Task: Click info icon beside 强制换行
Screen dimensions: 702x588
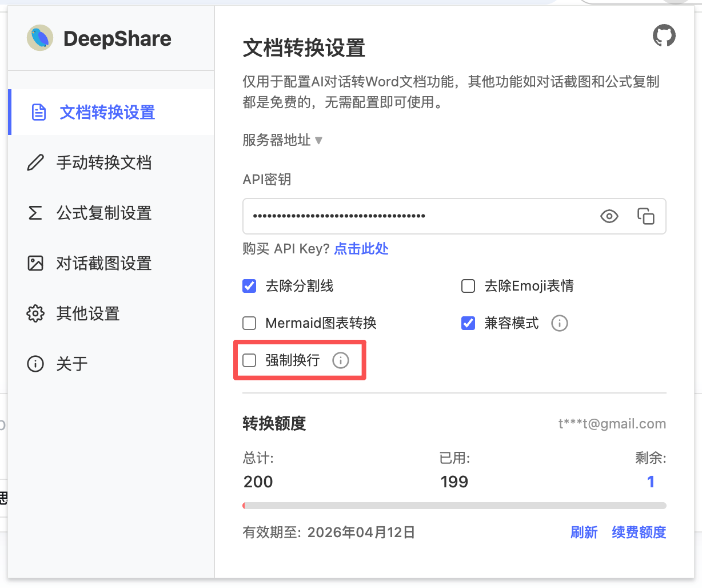Action: point(341,360)
